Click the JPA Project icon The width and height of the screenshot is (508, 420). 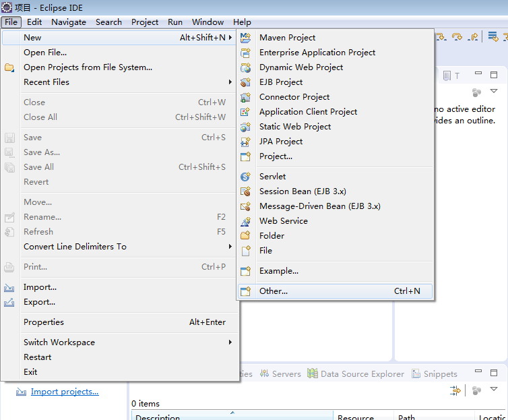[245, 142]
